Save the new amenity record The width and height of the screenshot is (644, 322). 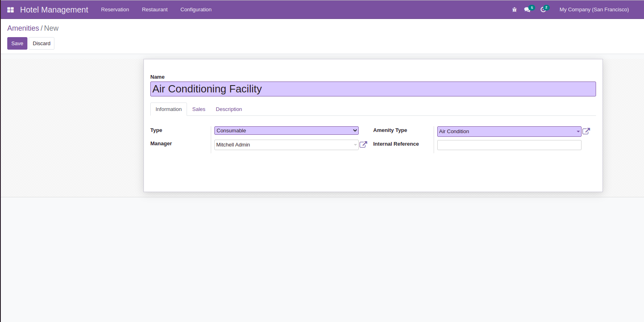coord(17,44)
